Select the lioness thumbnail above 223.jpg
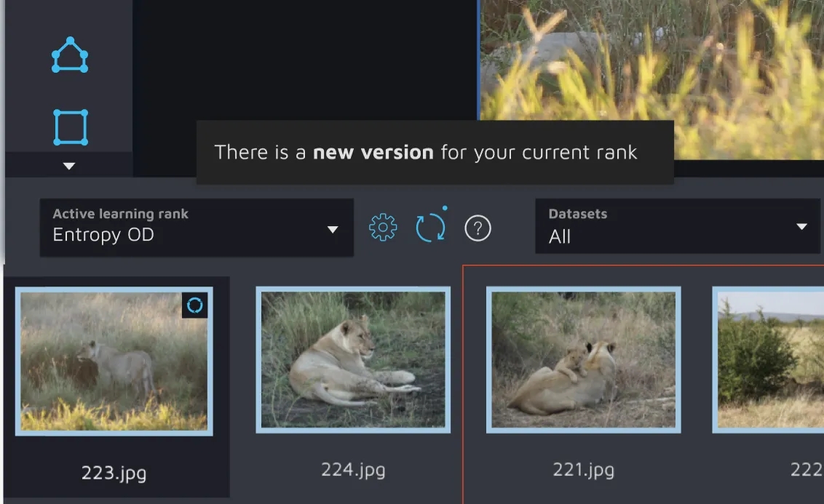Viewport: 824px width, 504px height. [x=114, y=361]
